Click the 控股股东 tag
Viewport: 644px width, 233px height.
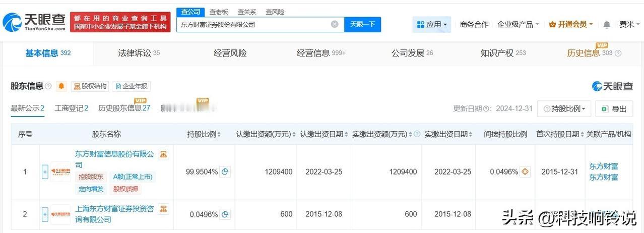[x=91, y=177]
